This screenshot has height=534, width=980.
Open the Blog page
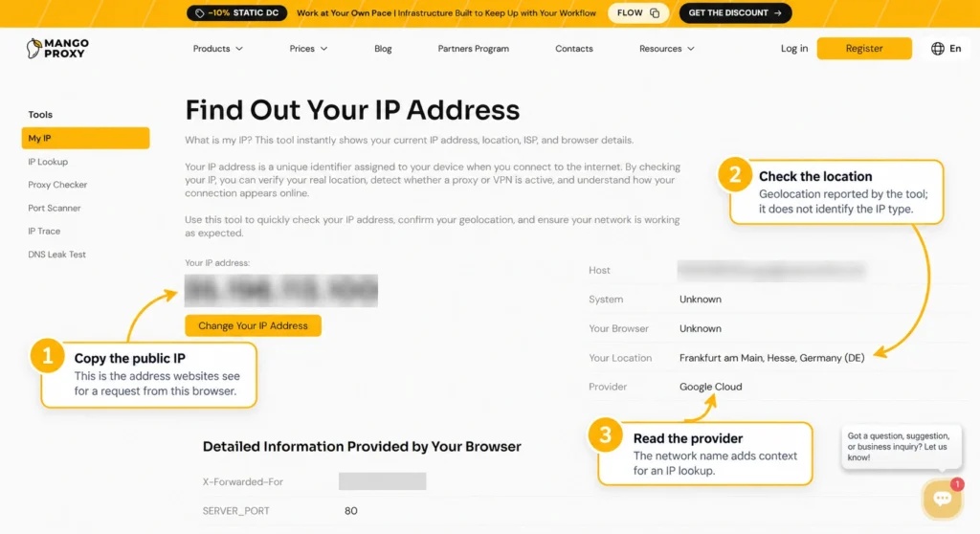coord(383,48)
